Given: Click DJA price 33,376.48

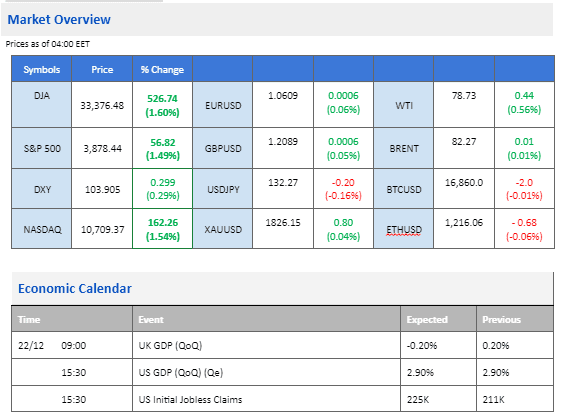Looking at the screenshot, I should [102, 106].
